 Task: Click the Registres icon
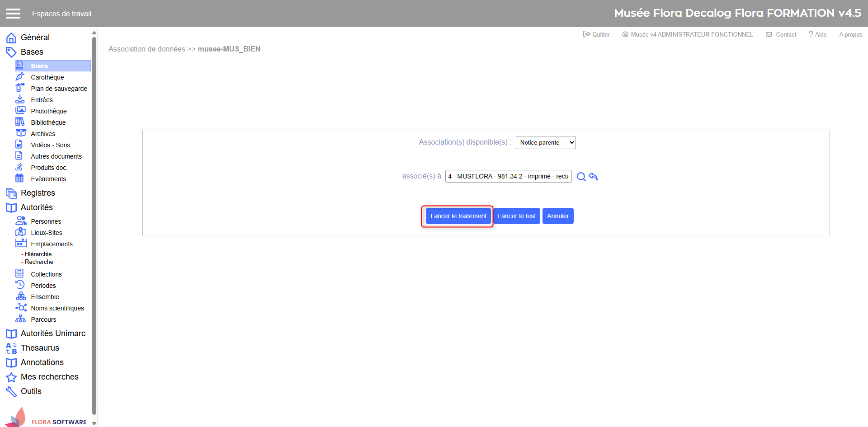point(11,193)
